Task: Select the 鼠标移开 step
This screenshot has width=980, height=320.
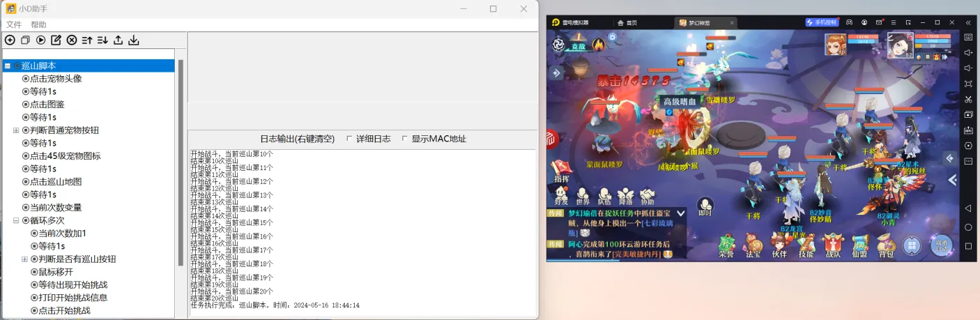Action: 52,272
